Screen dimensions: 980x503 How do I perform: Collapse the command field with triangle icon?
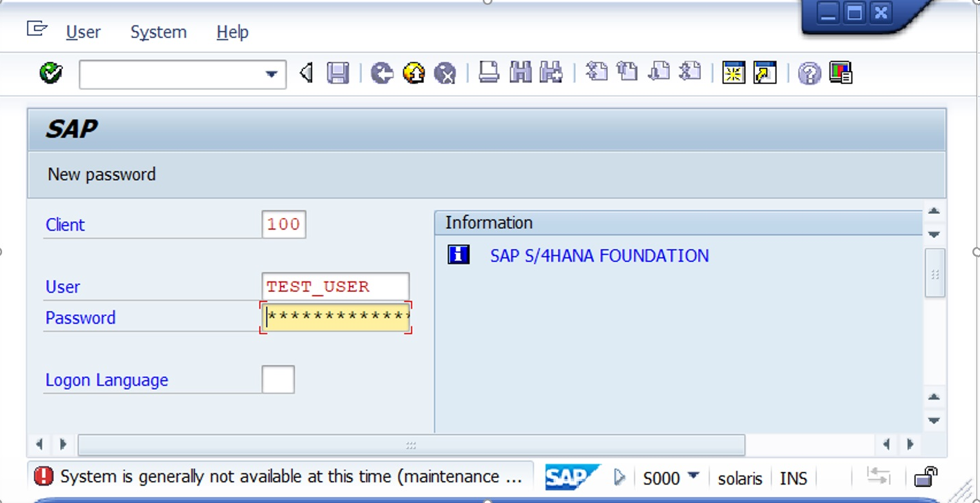(306, 72)
